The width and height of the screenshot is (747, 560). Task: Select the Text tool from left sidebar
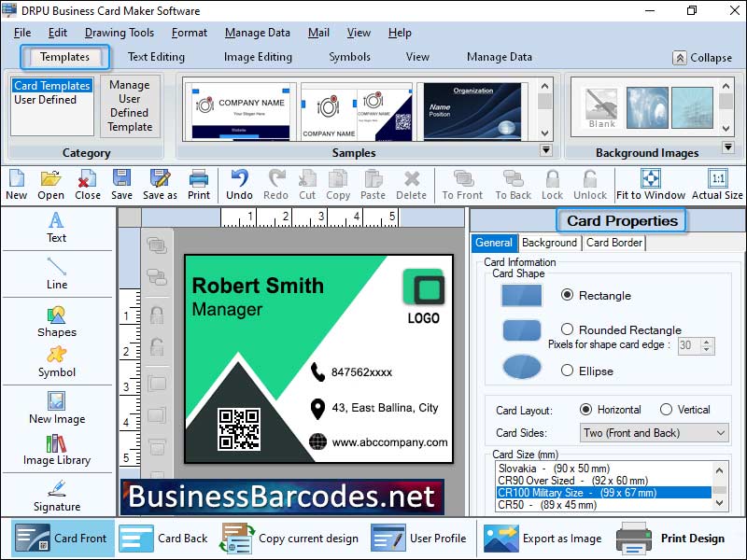tap(56, 229)
